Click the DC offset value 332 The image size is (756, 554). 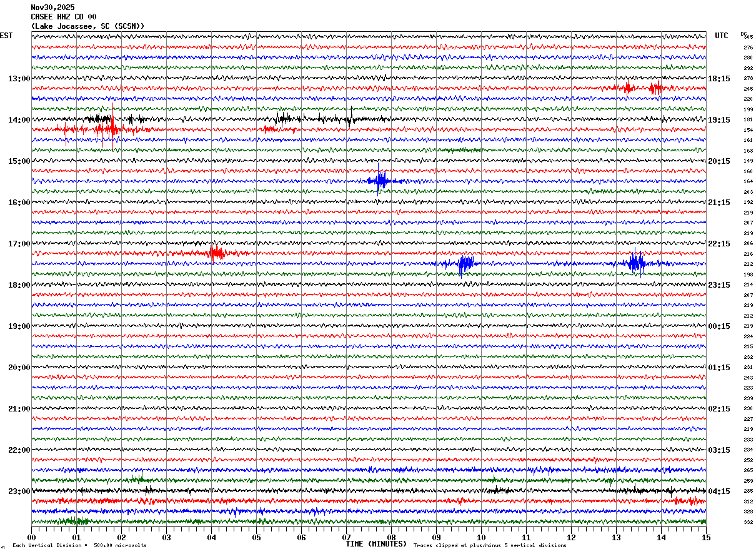pyautogui.click(x=748, y=522)
